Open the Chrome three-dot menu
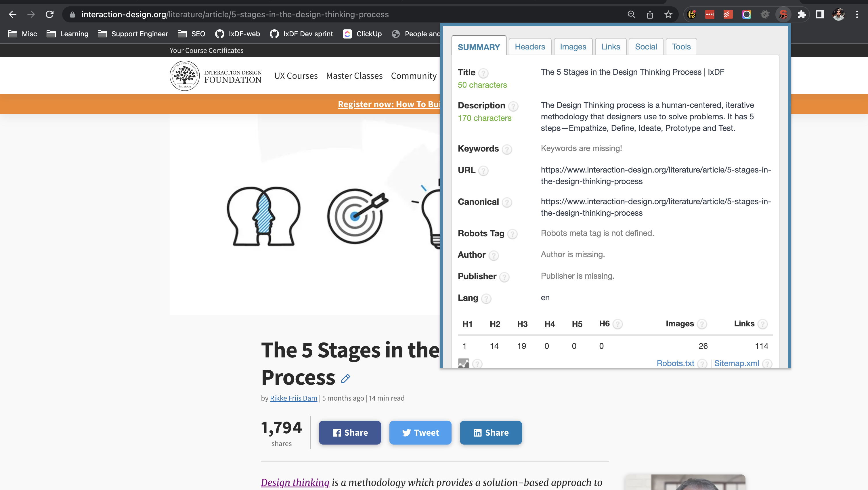 tap(857, 14)
